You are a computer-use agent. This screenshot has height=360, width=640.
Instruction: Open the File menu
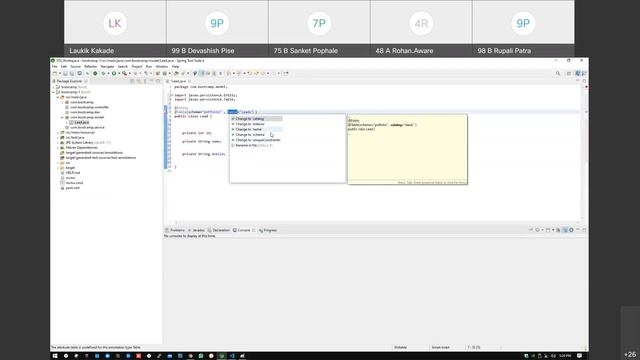click(54, 66)
